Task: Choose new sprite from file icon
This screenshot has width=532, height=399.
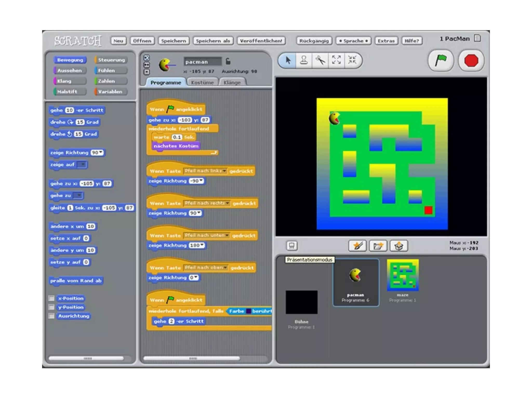Action: pyautogui.click(x=378, y=245)
